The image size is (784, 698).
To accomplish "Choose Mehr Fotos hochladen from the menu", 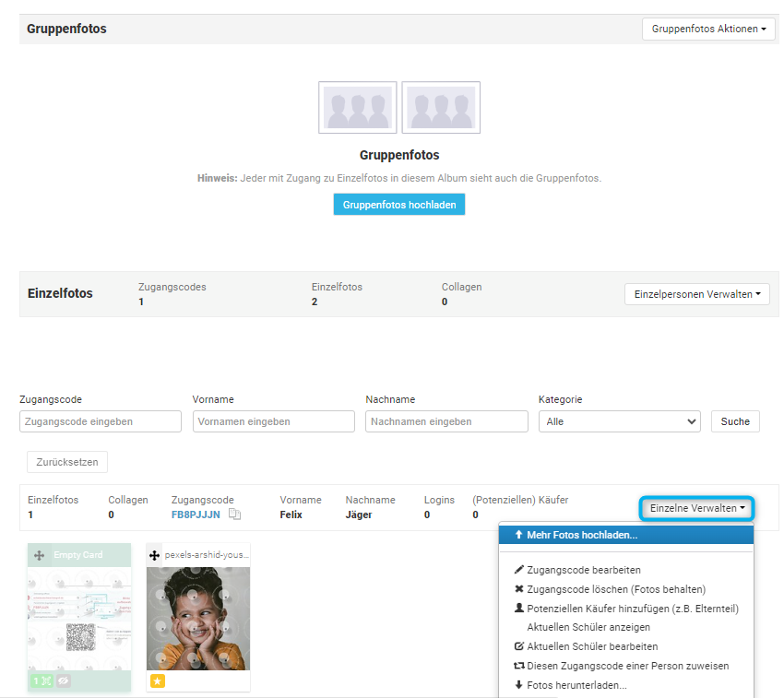I will (626, 535).
